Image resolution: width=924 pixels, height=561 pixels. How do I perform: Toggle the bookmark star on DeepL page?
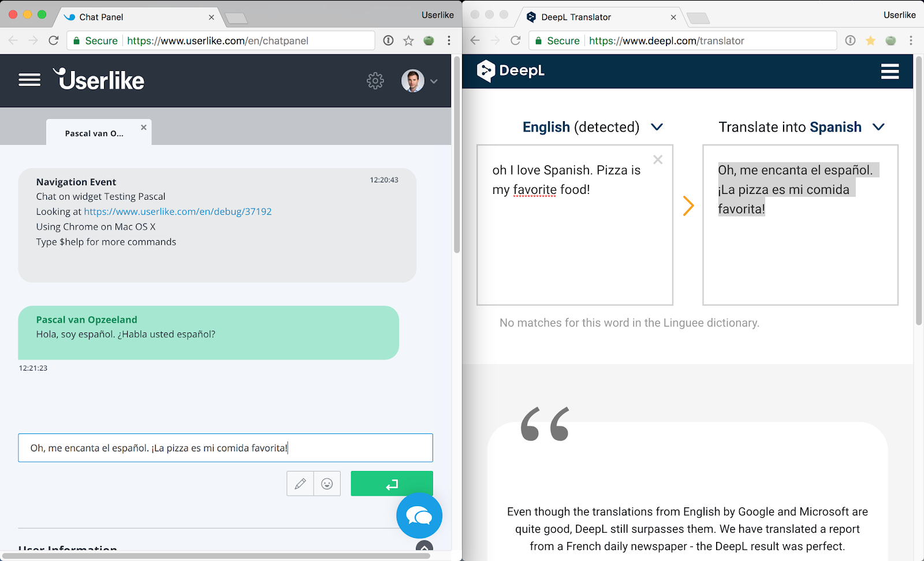pyautogui.click(x=870, y=40)
